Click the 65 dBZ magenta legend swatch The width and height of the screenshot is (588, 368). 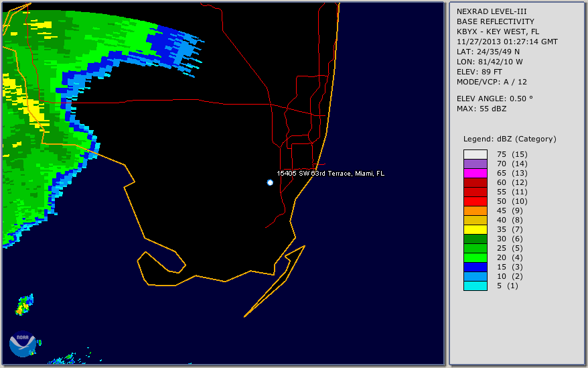tap(475, 173)
